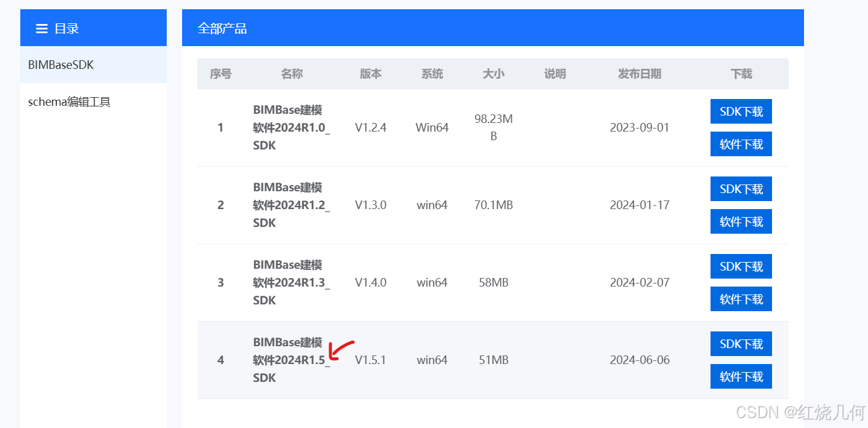Select product name BIMBase建模软件2024R1.0_SDK
The height and width of the screenshot is (428, 868).
292,128
